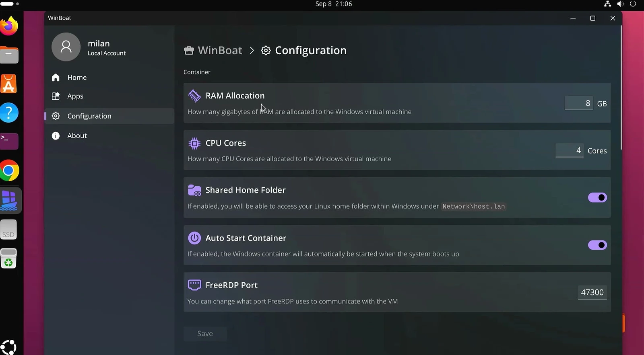Click the Configuration gear icon in breadcrumb
This screenshot has height=355, width=644.
pyautogui.click(x=266, y=51)
